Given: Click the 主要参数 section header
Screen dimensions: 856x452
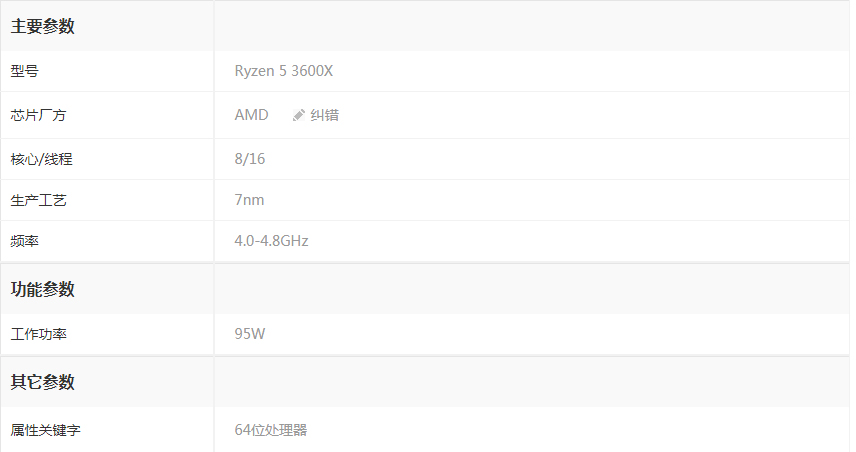Looking at the screenshot, I should point(43,26).
